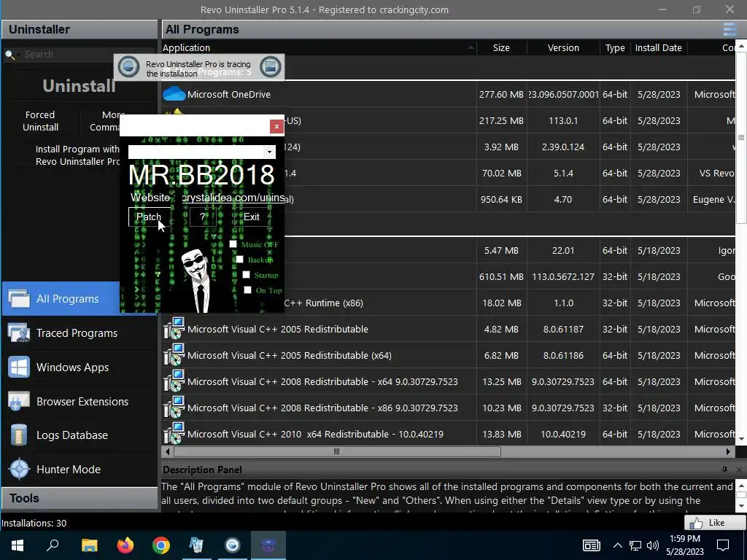Click the vertical scrollbar thumb of program list

pos(741,137)
